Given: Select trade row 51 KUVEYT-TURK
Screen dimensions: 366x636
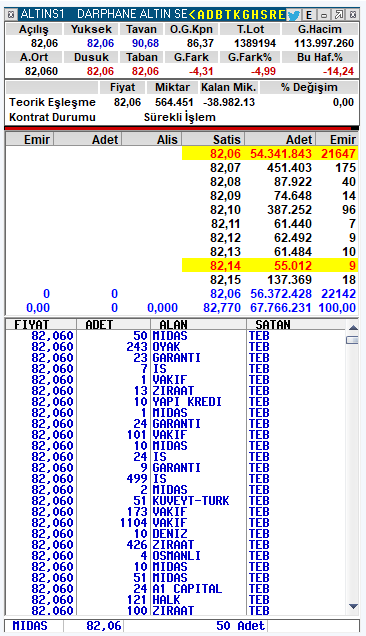Looking at the screenshot, I should (176, 501).
